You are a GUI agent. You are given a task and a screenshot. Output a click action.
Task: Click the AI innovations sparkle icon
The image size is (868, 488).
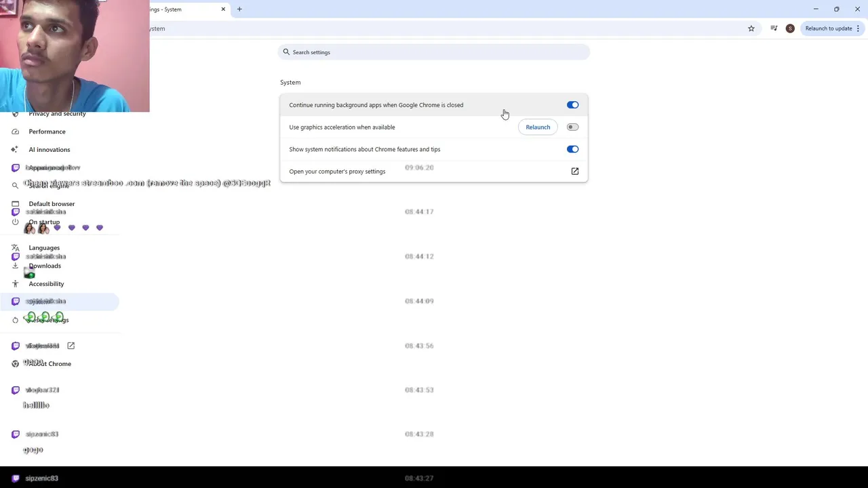click(x=15, y=149)
